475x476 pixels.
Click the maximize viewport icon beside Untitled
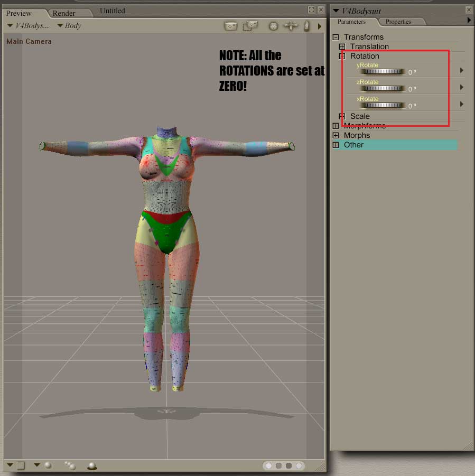click(x=312, y=10)
